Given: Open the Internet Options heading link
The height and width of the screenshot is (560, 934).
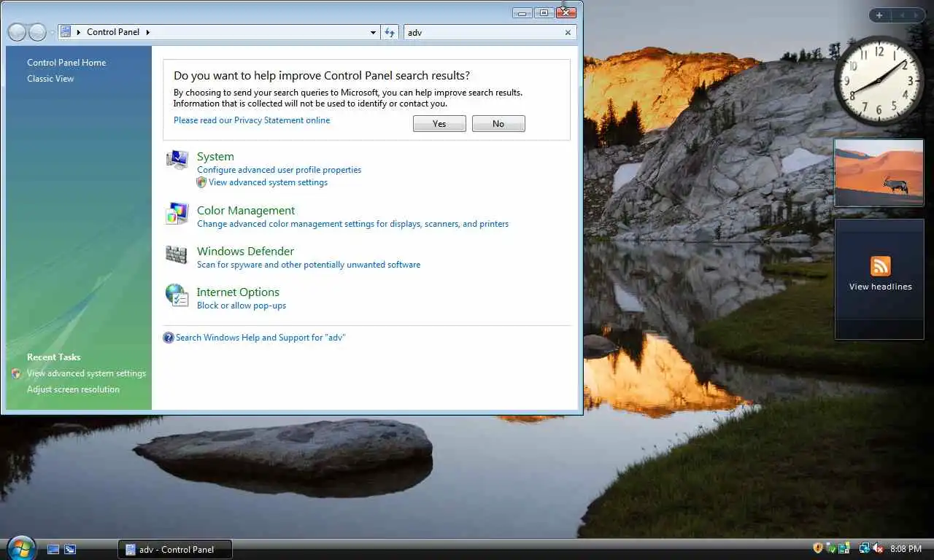Looking at the screenshot, I should 238,292.
